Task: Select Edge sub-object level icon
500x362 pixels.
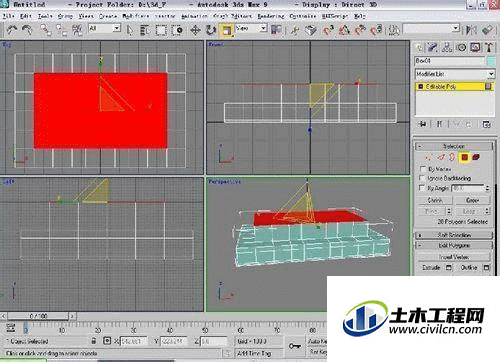Action: (441, 157)
